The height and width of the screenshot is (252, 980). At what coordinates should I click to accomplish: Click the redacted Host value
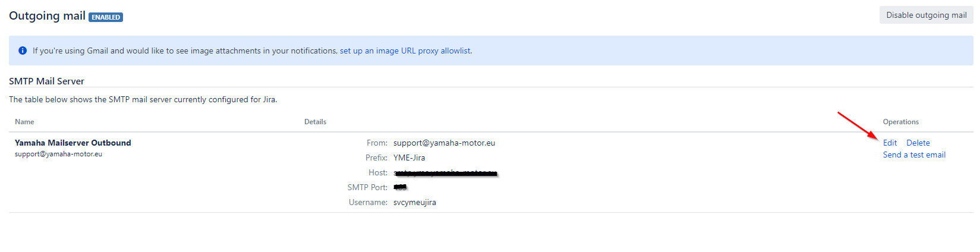click(x=446, y=173)
